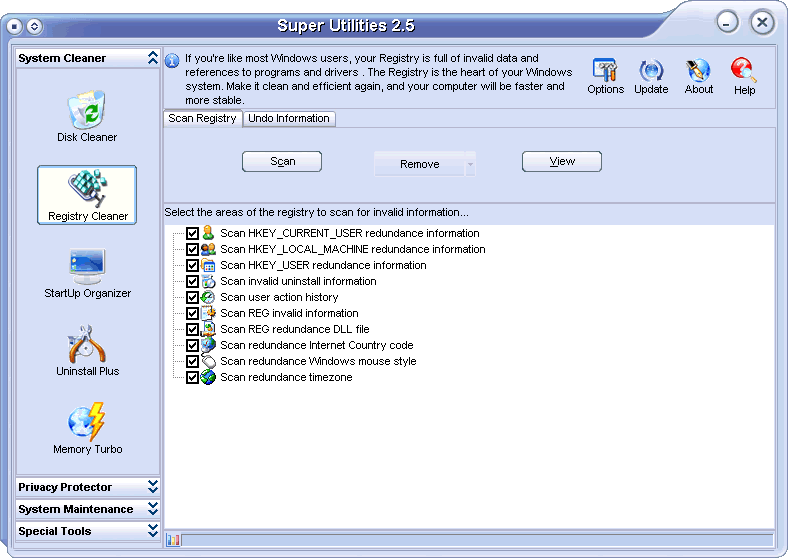
Task: Click the Update icon
Action: [651, 76]
